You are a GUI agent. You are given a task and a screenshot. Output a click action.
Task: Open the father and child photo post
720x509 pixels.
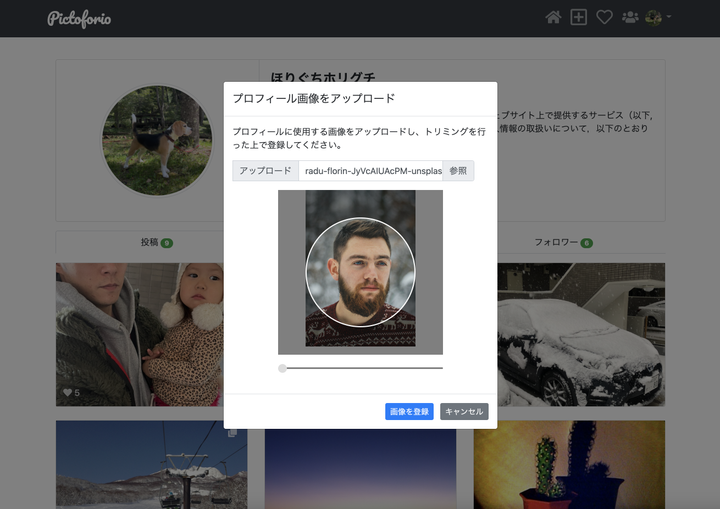[x=140, y=334]
